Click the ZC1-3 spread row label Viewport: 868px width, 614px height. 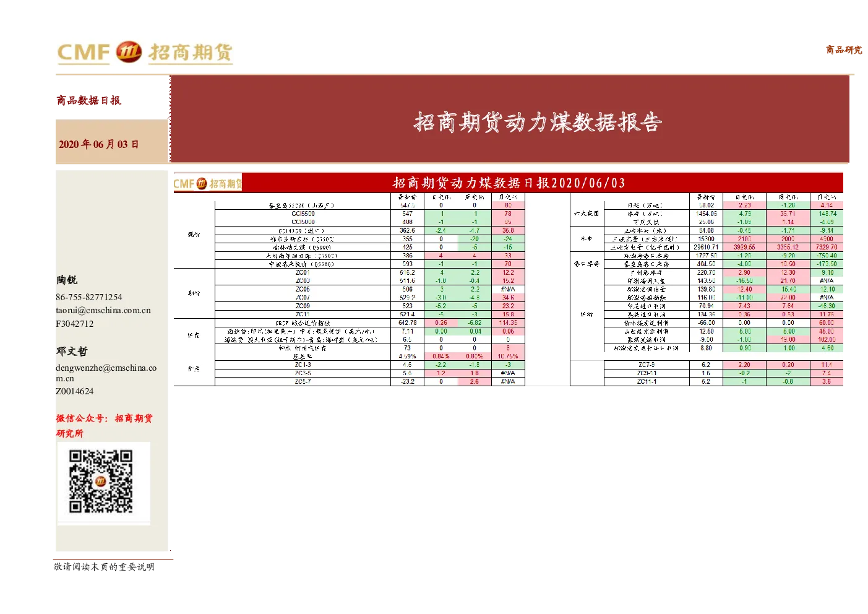pyautogui.click(x=303, y=365)
